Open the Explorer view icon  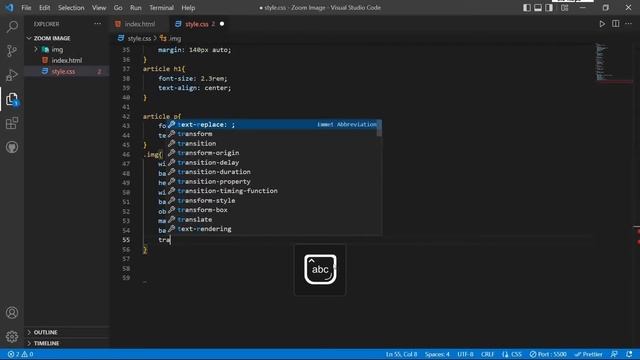click(12, 99)
